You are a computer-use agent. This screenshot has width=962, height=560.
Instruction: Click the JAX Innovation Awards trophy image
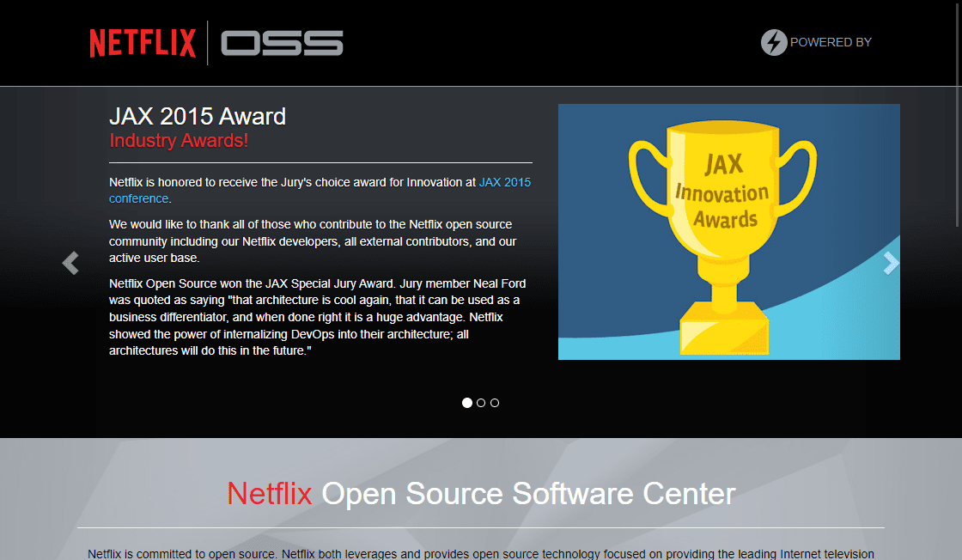tap(728, 231)
